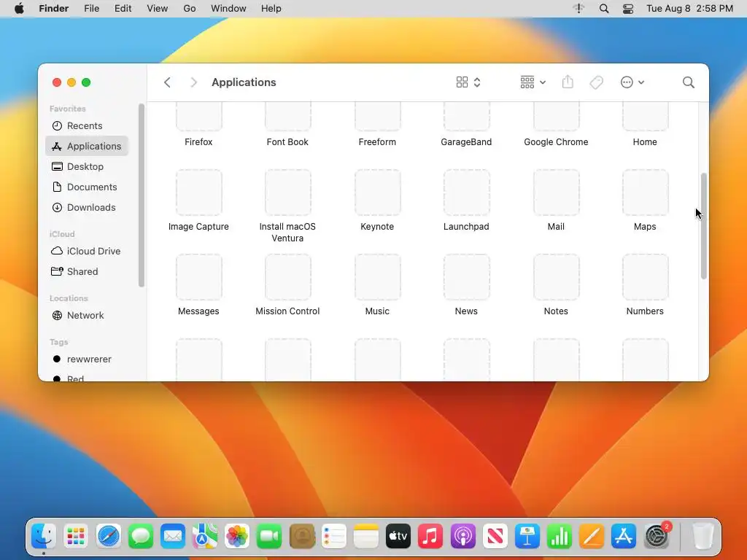The width and height of the screenshot is (747, 560).
Task: Select Network in the sidebar
Action: coord(87,315)
